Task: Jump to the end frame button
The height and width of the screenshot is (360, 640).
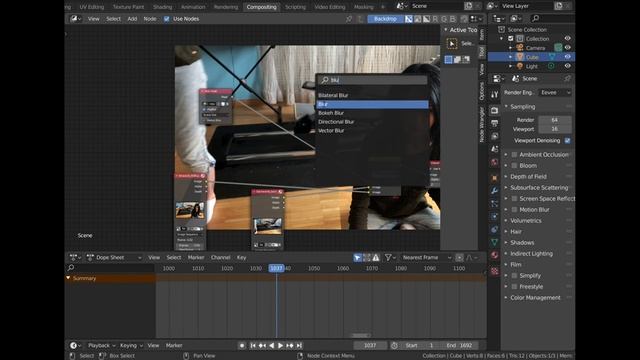Action: (x=299, y=346)
